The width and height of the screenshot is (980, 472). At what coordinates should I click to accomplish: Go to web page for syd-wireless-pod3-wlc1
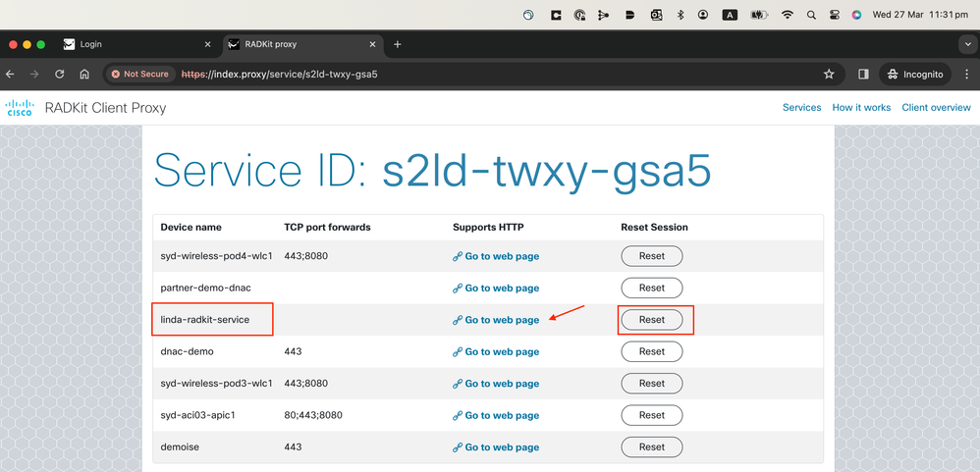click(x=496, y=384)
